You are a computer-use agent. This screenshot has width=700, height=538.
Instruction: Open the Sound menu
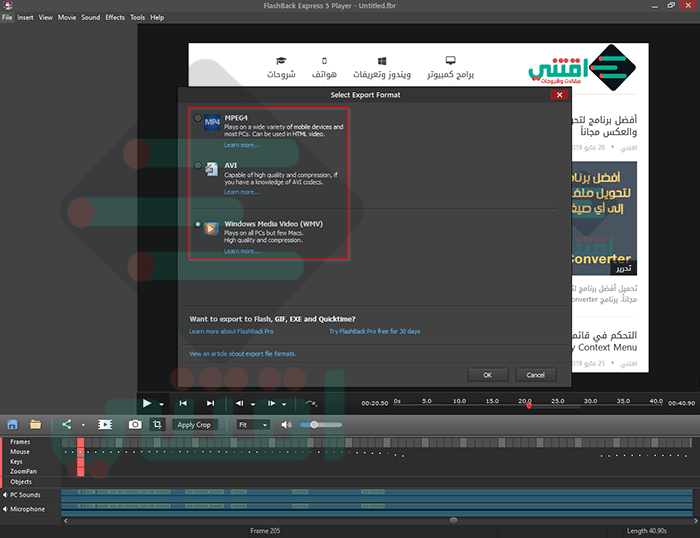91,17
